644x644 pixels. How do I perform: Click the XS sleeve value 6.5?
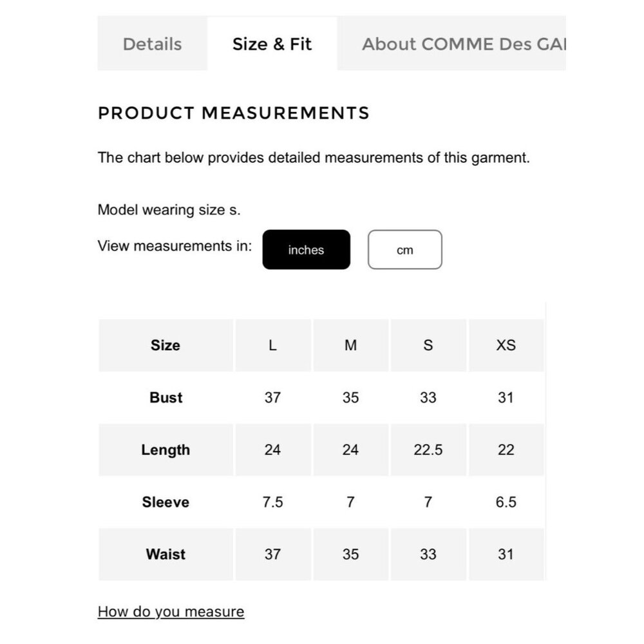[506, 502]
